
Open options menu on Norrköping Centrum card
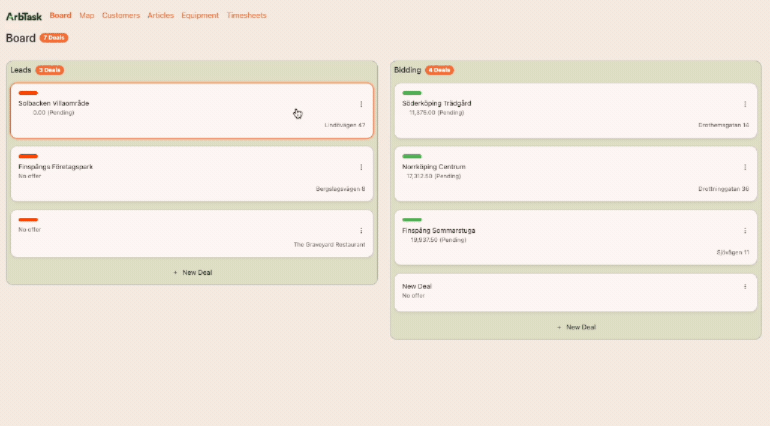point(745,168)
